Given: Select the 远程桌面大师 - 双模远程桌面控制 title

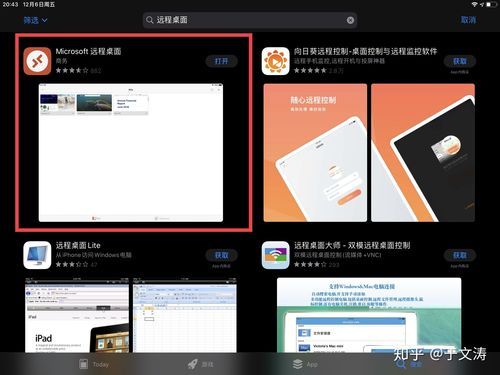Looking at the screenshot, I should point(352,245).
